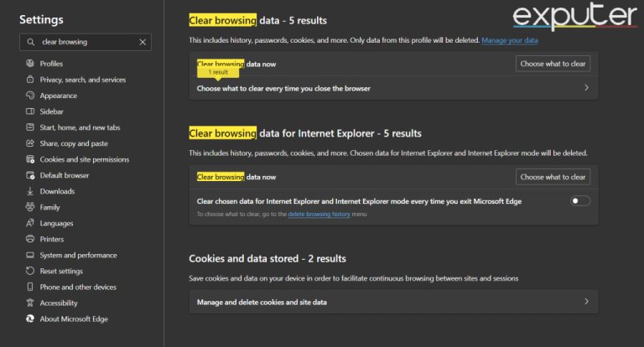644x347 pixels.
Task: Expand 'Choose what to clear every time' chevron
Action: pos(585,88)
